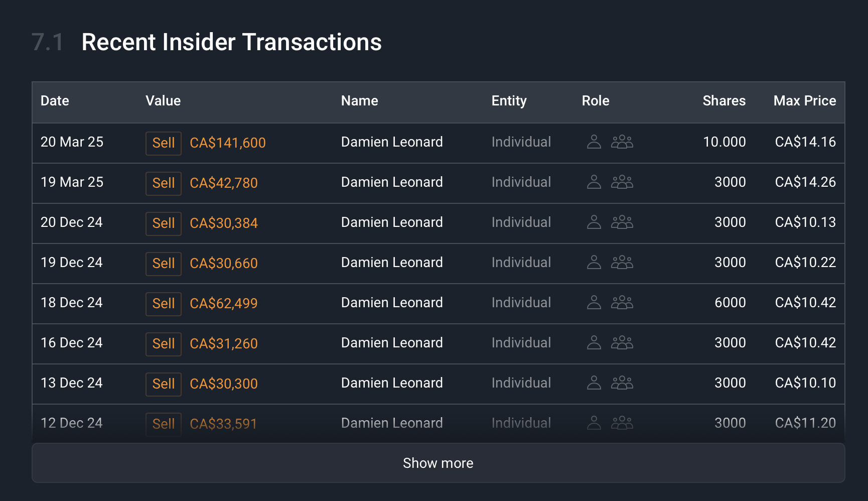
Task: Click Sell tag on CA$62,499 transaction
Action: point(164,304)
